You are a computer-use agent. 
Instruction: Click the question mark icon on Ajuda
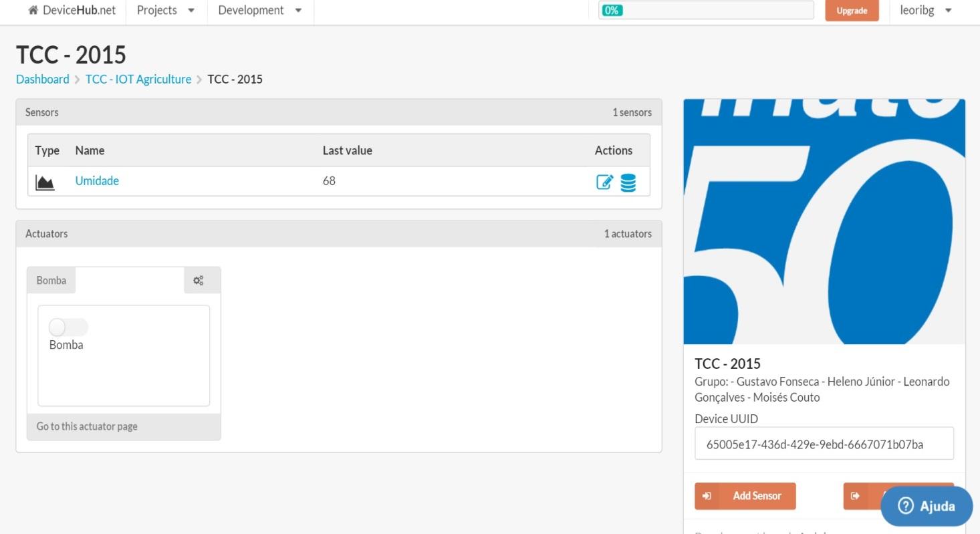click(x=906, y=506)
